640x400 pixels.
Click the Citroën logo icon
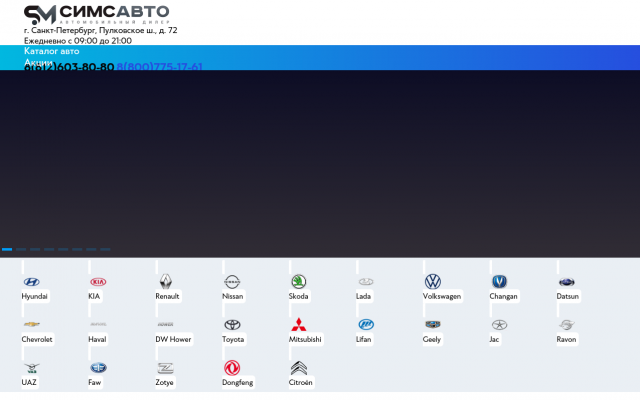click(x=299, y=368)
